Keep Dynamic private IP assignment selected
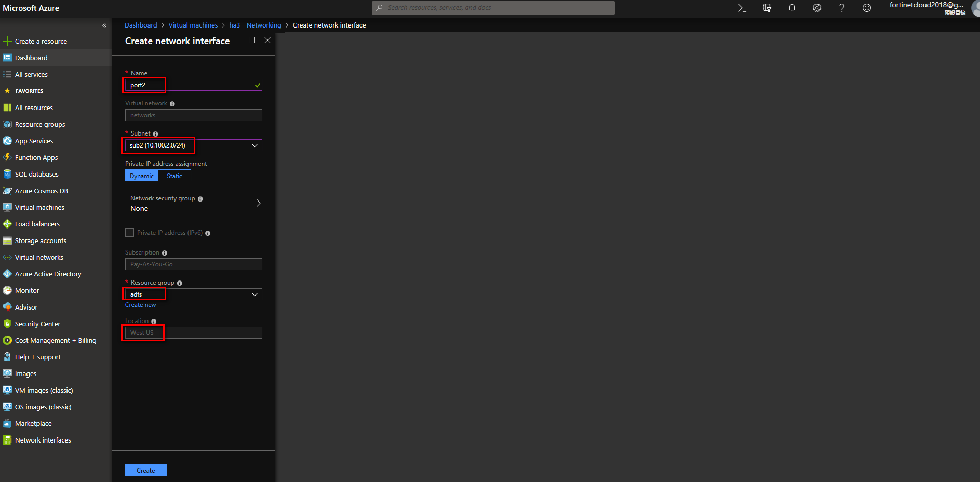 [x=141, y=176]
